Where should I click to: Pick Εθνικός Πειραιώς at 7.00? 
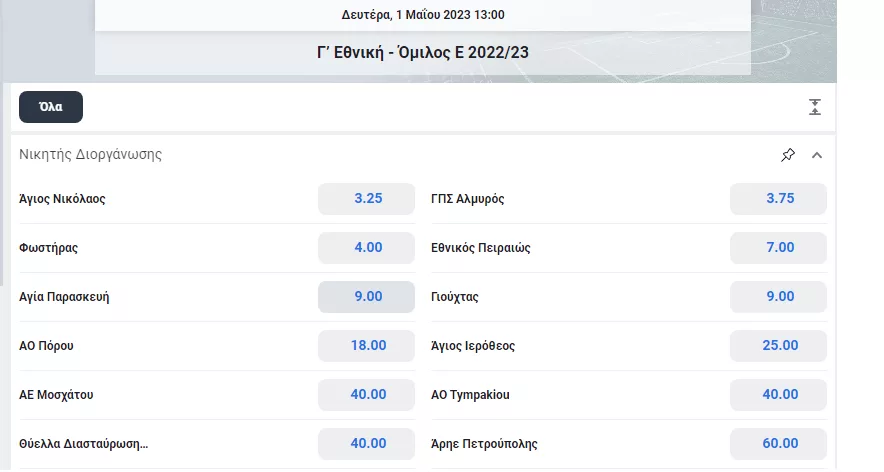tap(778, 248)
